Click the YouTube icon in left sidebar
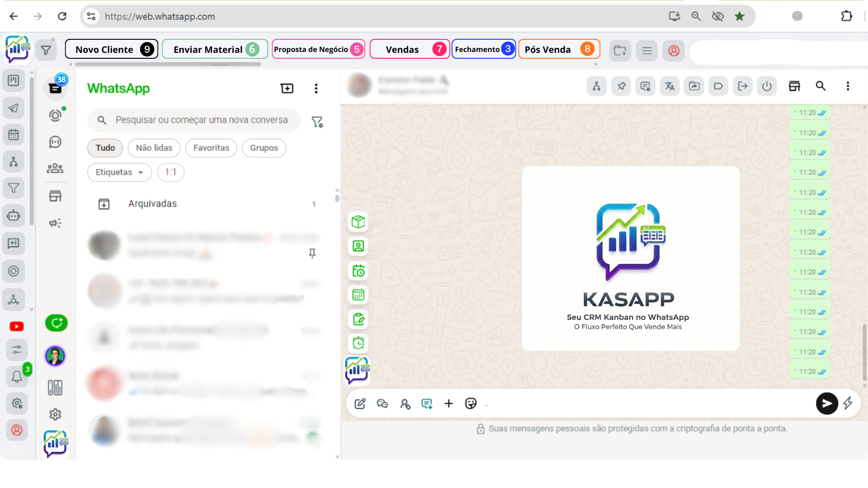868x488 pixels. (x=17, y=326)
